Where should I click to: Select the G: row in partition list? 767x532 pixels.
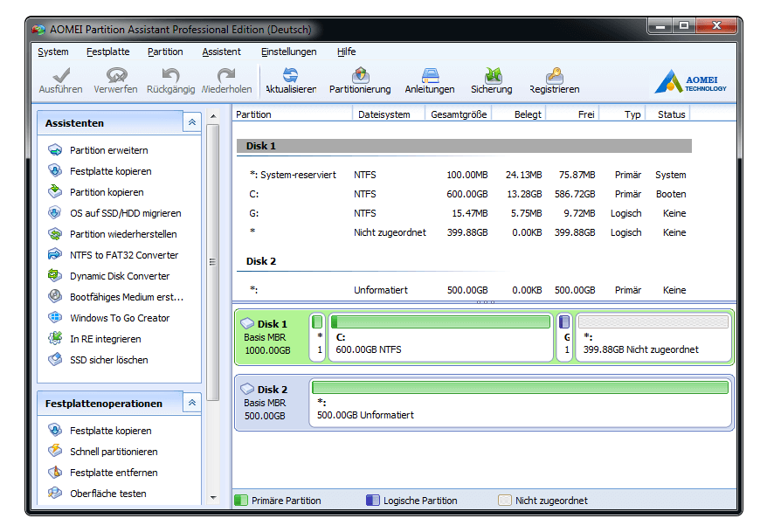464,213
